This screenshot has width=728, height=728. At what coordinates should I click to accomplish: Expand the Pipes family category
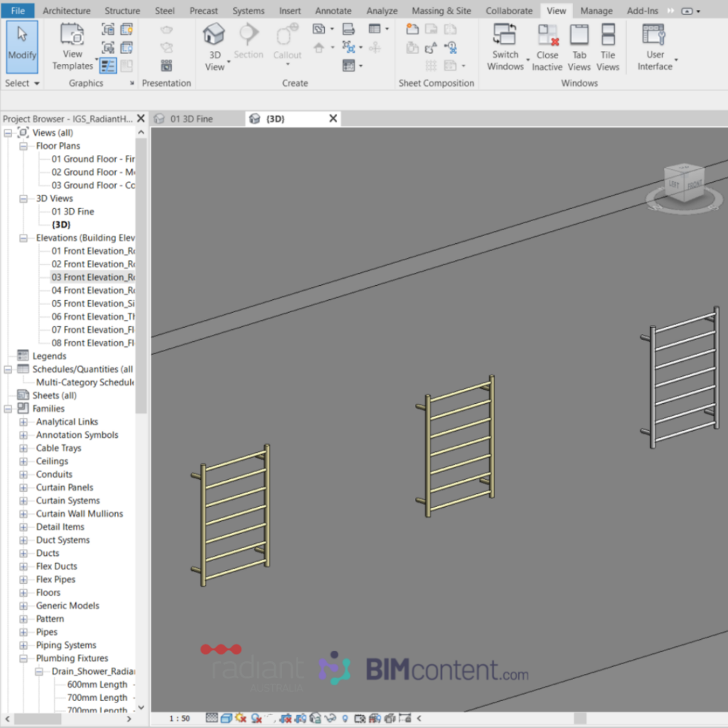click(23, 632)
